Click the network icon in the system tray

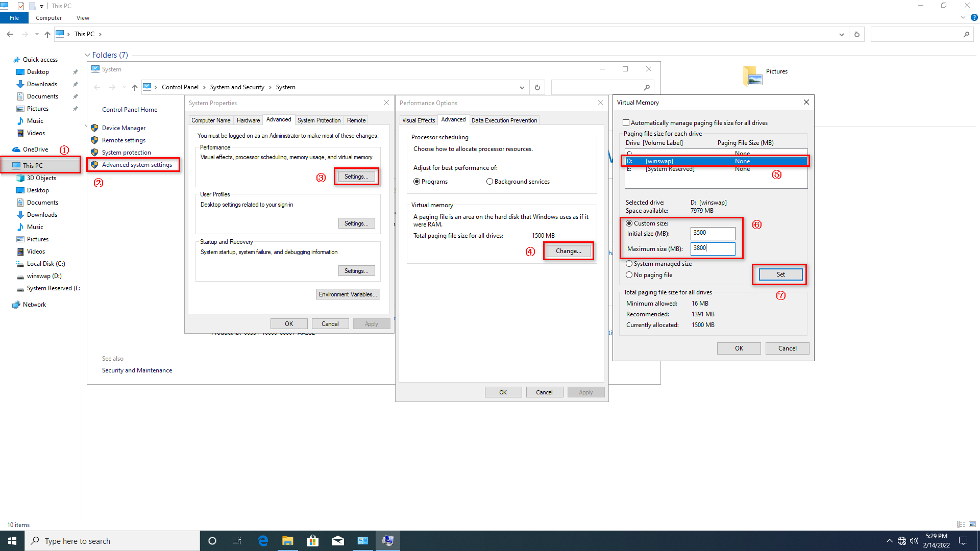point(902,541)
